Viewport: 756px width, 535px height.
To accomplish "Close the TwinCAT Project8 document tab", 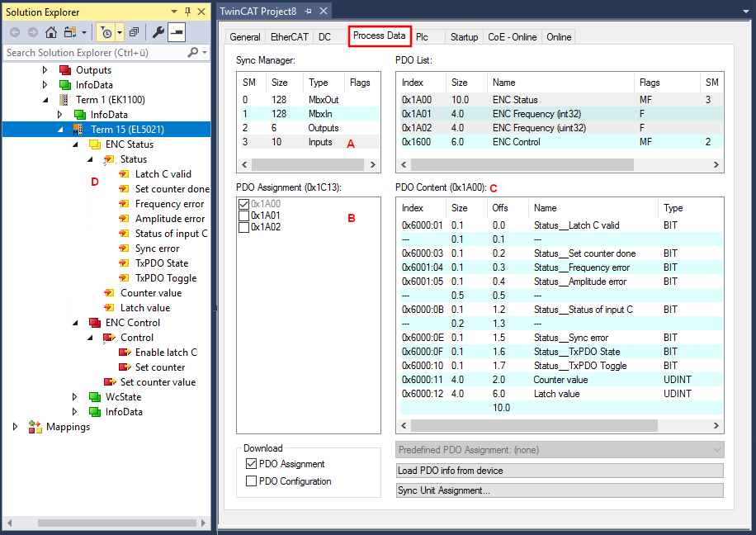I will (324, 11).
